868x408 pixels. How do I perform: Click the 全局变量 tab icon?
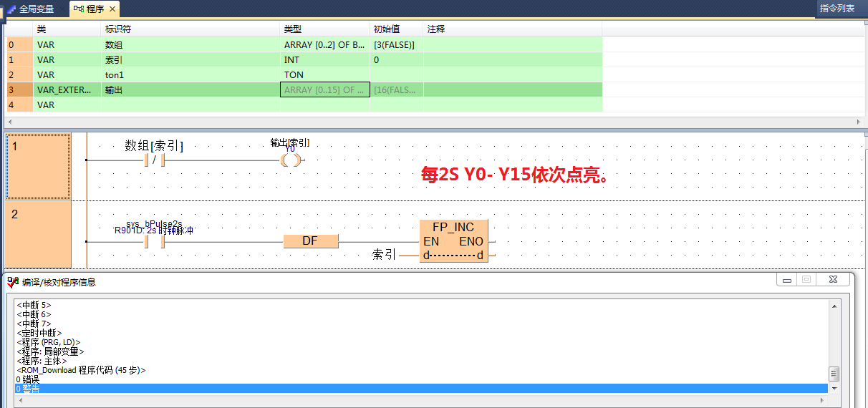(x=11, y=9)
